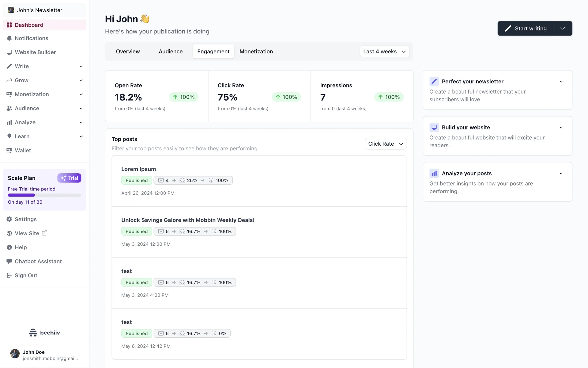
Task: Click the View Site external link icon
Action: point(44,233)
